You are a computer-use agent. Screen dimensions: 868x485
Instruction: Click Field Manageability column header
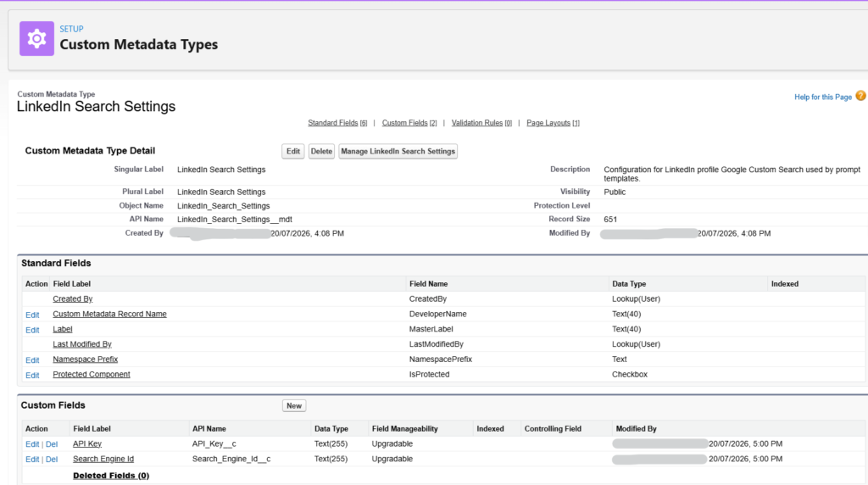[x=404, y=429]
